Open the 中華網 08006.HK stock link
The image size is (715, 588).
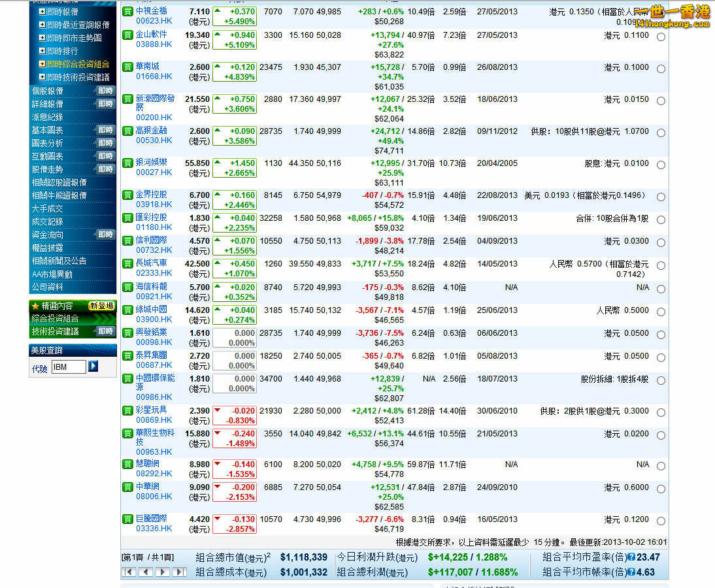pyautogui.click(x=154, y=491)
